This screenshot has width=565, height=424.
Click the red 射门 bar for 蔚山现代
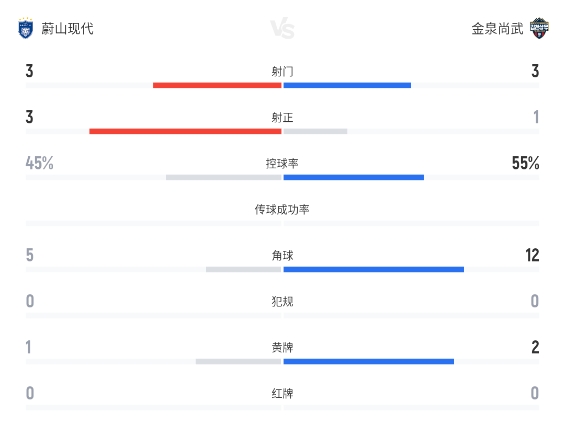click(217, 85)
